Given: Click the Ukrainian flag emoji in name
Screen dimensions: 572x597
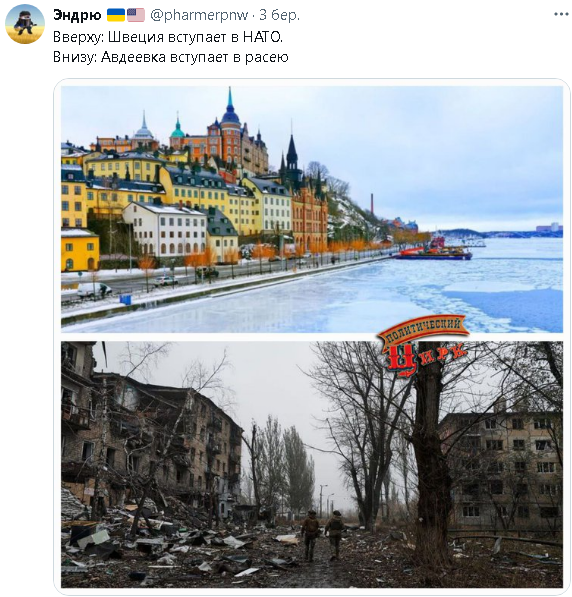Looking at the screenshot, I should [116, 15].
